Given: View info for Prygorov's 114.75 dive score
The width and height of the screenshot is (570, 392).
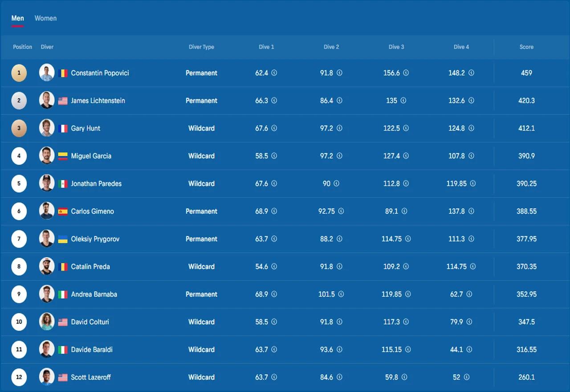Looking at the screenshot, I should (408, 239).
